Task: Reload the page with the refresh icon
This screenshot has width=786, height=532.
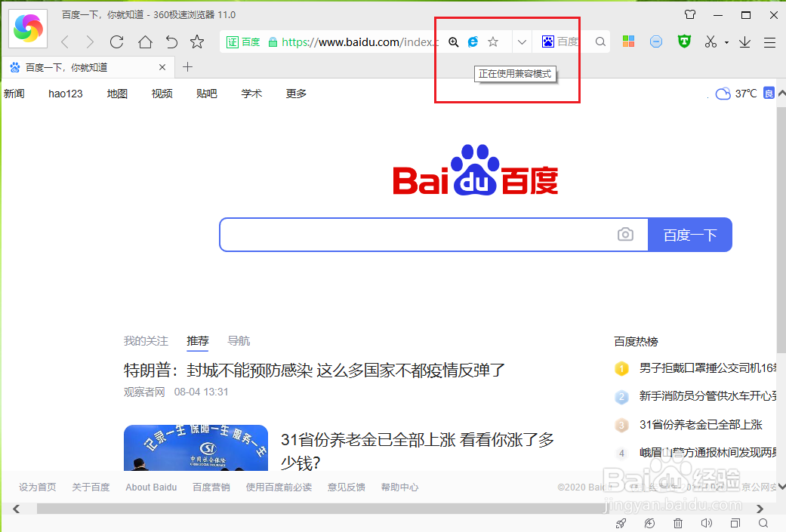Action: tap(117, 42)
